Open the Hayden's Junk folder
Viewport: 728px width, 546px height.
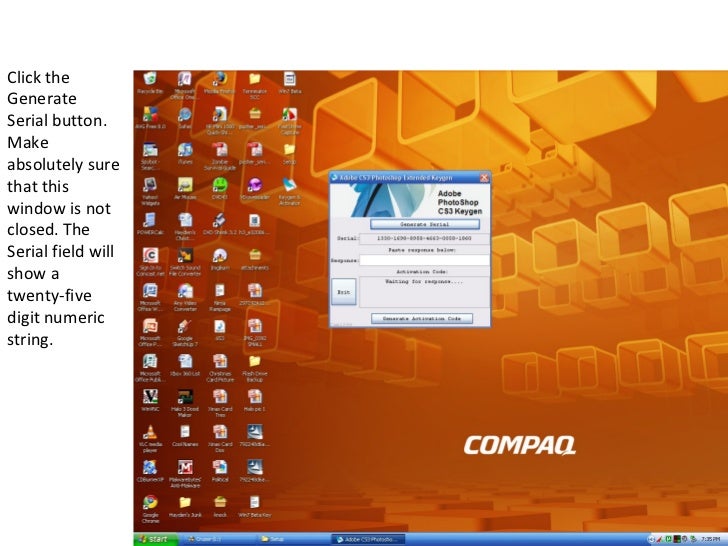[x=185, y=506]
